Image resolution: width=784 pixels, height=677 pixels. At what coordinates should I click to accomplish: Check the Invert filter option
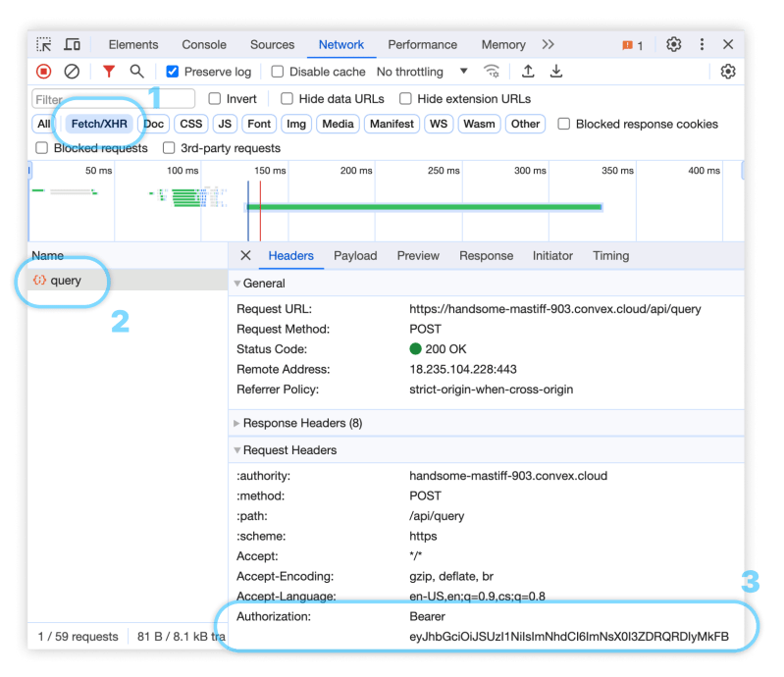(215, 98)
